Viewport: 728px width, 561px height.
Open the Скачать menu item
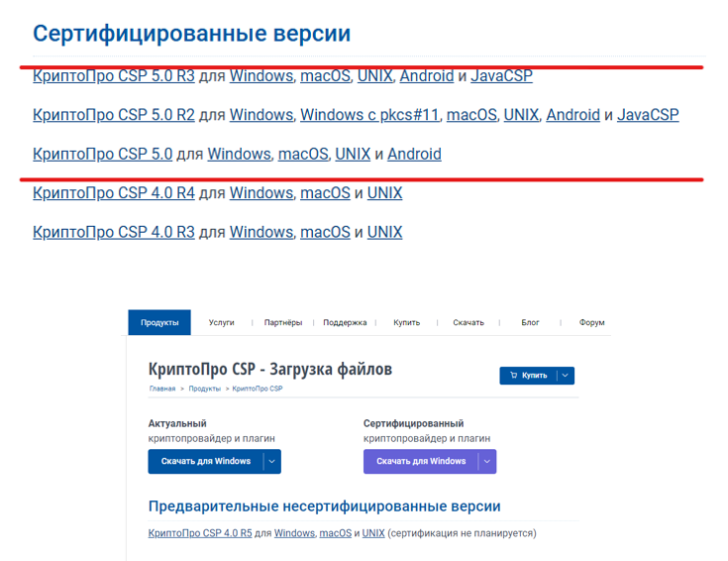(x=468, y=322)
